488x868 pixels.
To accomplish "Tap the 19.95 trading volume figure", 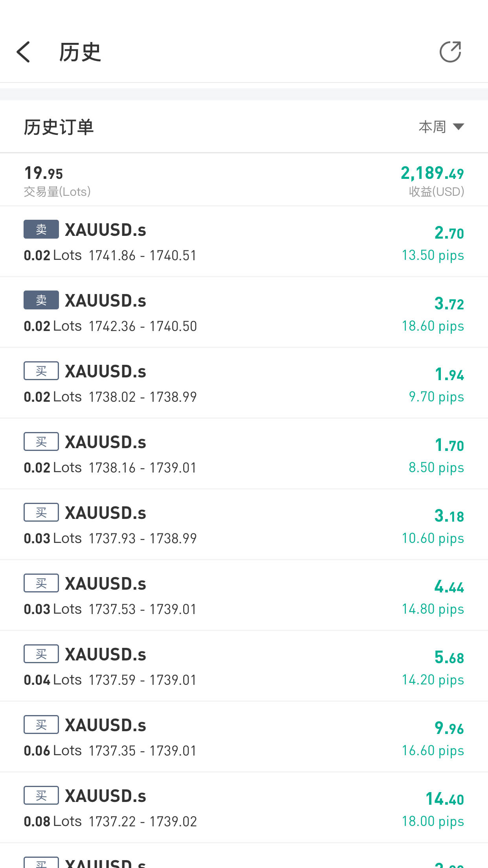I will [x=44, y=173].
